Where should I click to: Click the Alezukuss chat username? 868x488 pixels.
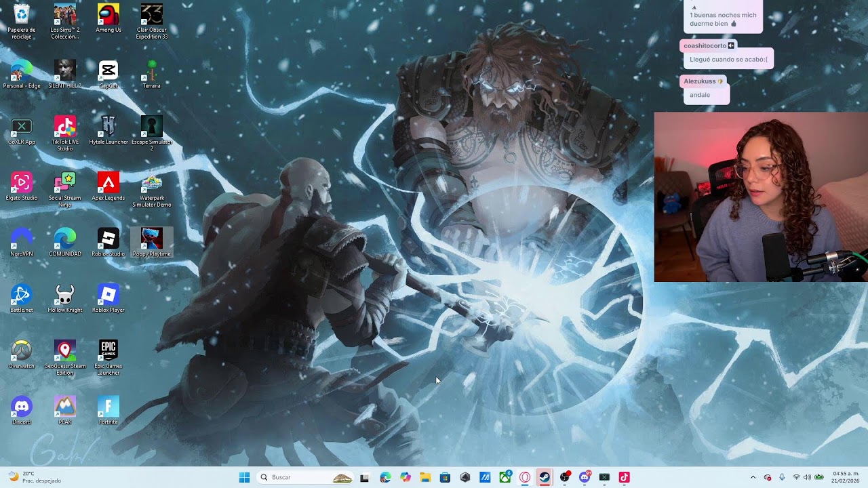[700, 81]
